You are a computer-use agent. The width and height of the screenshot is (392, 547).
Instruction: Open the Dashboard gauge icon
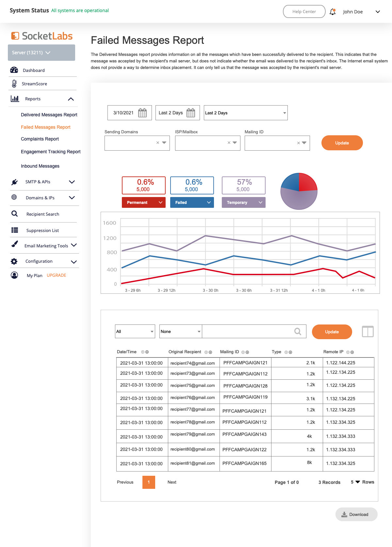[x=14, y=70]
